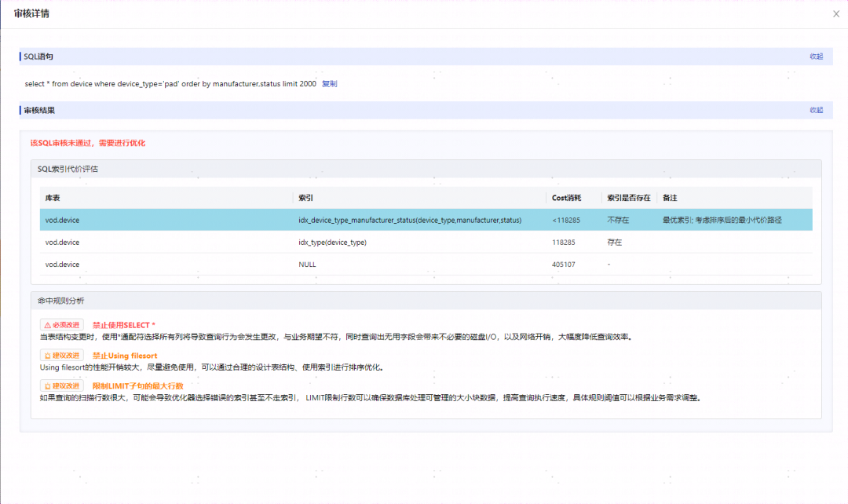Click the 审核详情 dialog title
Viewport: 848px width, 504px height.
click(x=31, y=13)
